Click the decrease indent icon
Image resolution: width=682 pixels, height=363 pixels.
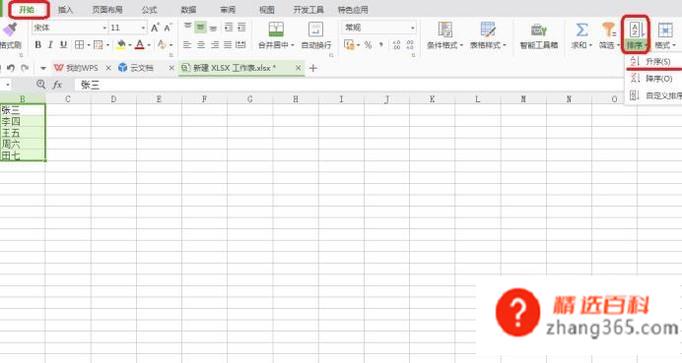tap(228, 27)
